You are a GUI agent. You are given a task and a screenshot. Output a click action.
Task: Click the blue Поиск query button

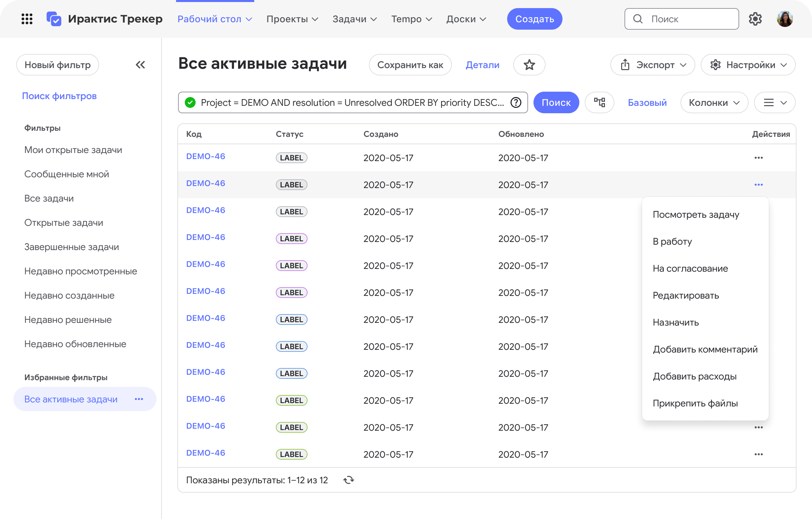point(556,102)
